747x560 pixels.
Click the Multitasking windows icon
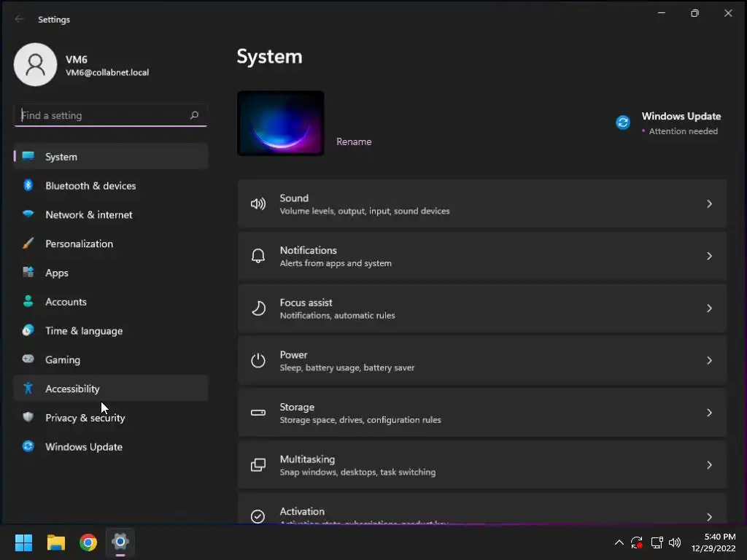point(258,464)
